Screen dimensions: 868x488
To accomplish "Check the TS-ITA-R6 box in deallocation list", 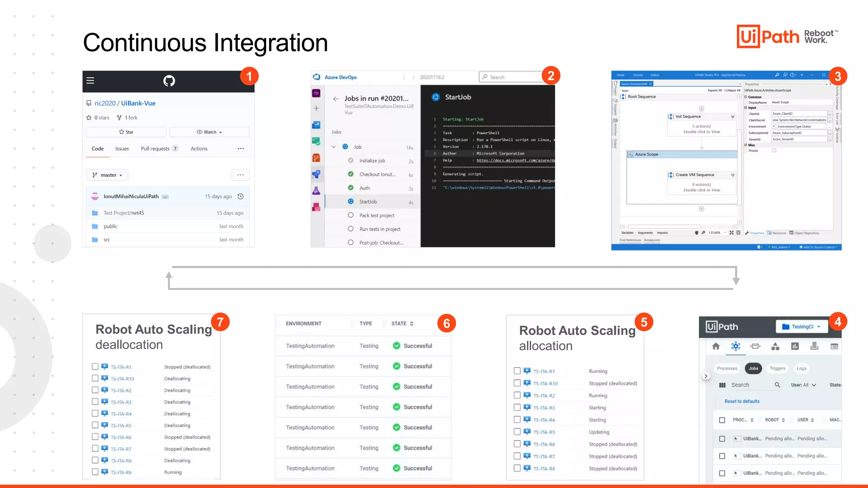I will pos(95,437).
